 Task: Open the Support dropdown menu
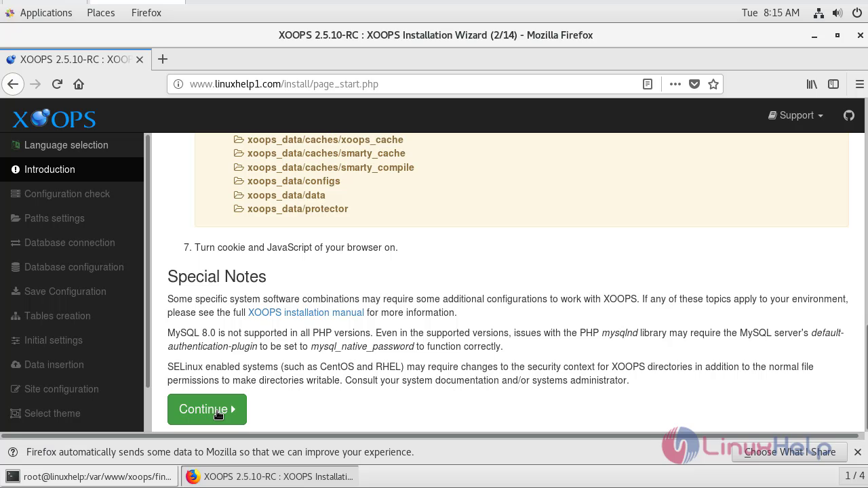coord(795,115)
